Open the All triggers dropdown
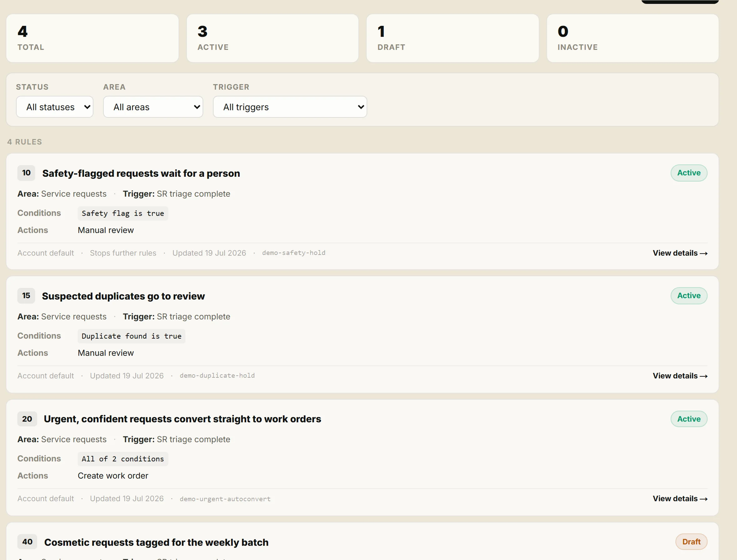The height and width of the screenshot is (560, 737). [290, 107]
